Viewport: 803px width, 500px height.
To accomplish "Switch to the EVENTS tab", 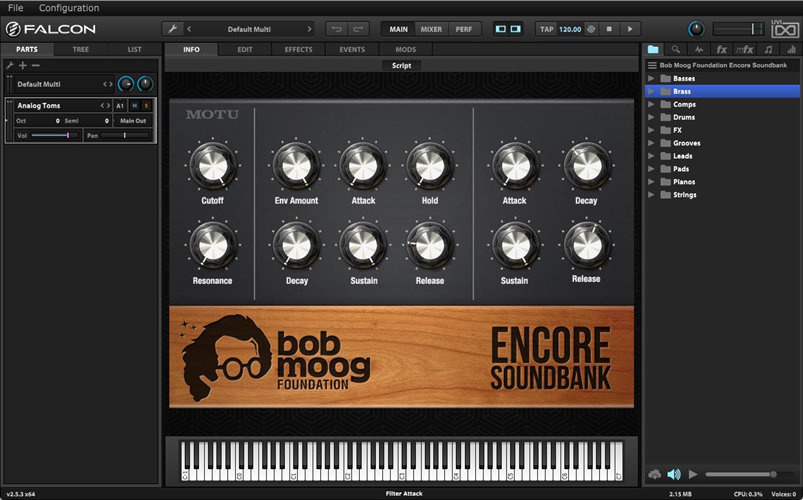I will pos(352,50).
